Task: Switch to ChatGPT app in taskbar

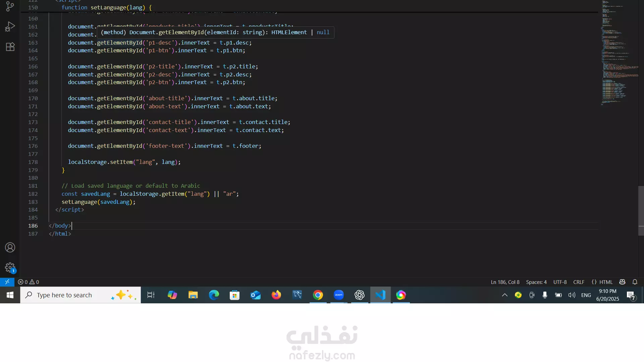Action: pos(360,295)
